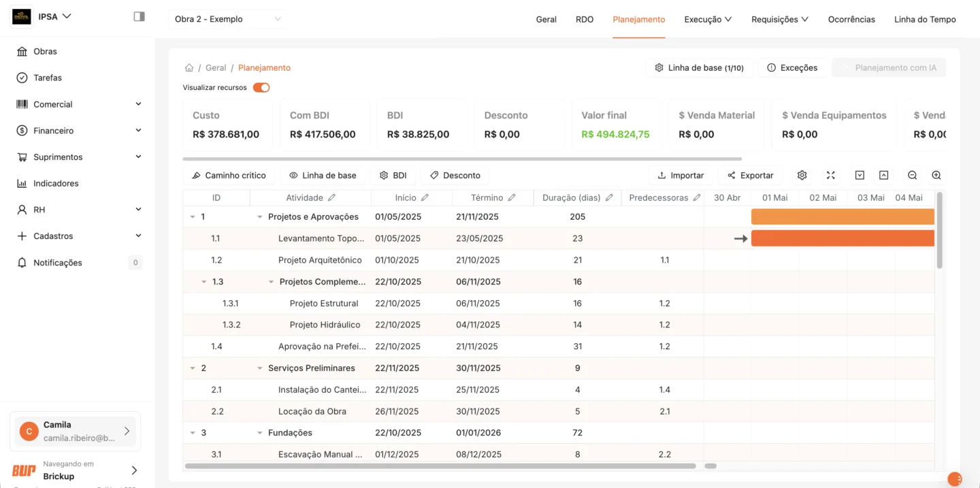Switch to the RDO tab

pos(584,19)
